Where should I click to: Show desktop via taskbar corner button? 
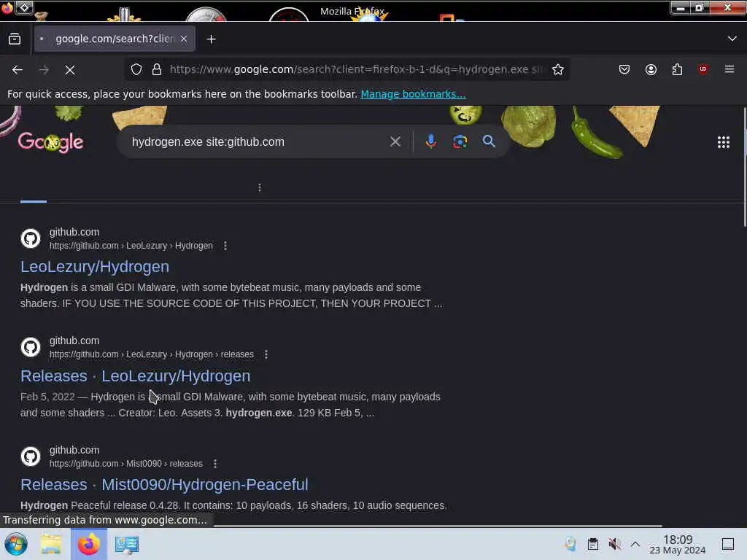pos(727,544)
